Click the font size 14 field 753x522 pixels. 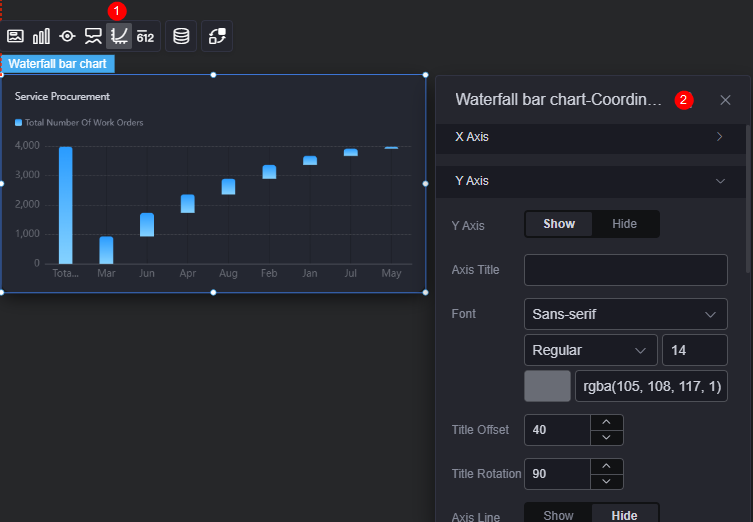(x=695, y=350)
